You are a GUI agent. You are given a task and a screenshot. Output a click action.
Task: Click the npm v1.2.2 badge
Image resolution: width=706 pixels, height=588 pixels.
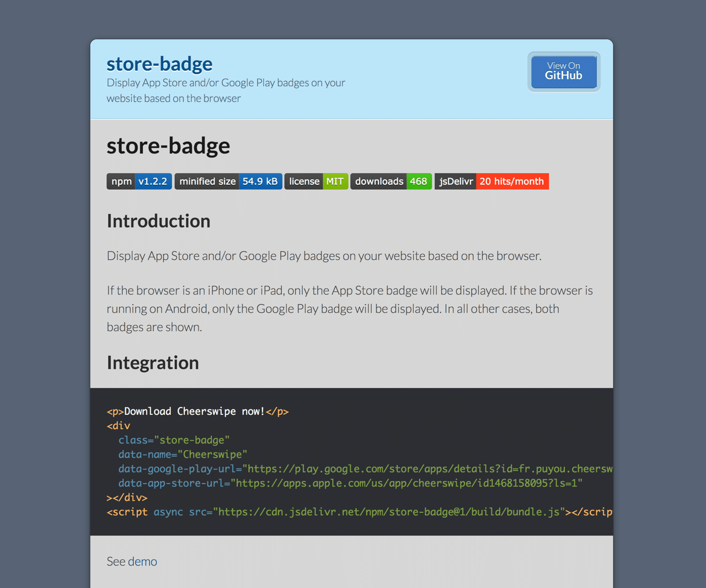pyautogui.click(x=139, y=181)
